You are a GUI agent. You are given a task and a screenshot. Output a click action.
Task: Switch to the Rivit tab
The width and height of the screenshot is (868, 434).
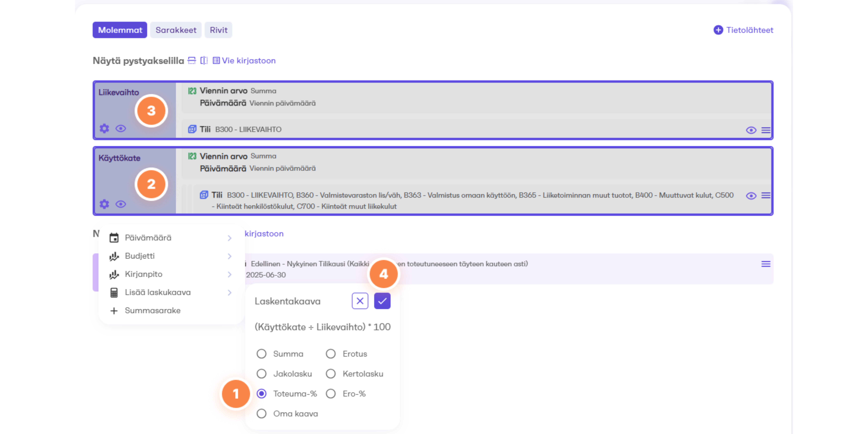click(218, 30)
